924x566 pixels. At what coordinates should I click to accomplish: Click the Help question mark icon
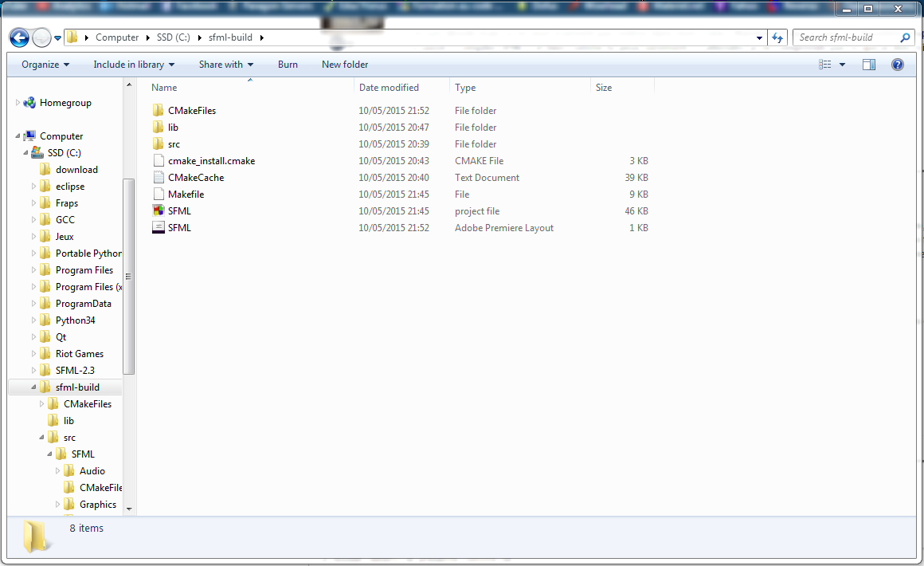pos(898,65)
